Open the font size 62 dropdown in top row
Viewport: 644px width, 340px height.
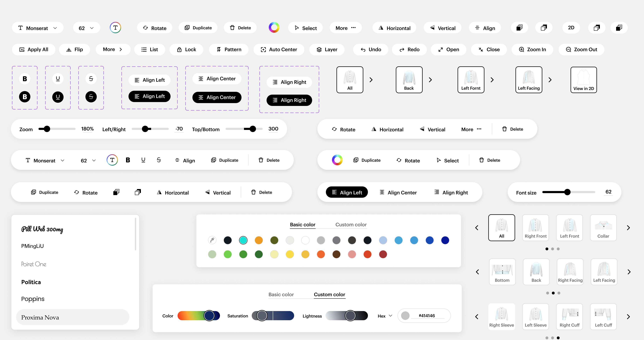(86, 28)
